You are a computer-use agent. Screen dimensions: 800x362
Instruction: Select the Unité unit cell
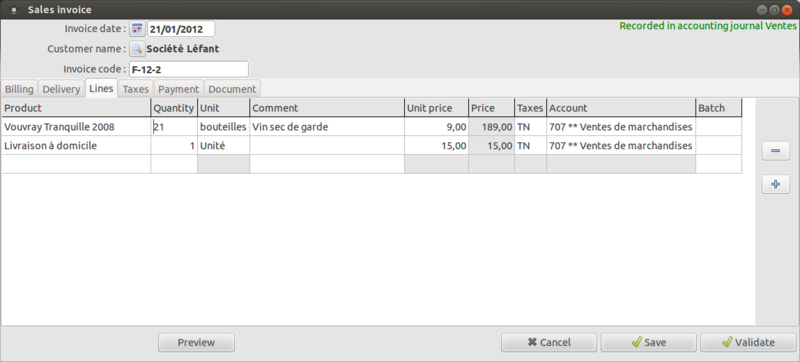[223, 146]
